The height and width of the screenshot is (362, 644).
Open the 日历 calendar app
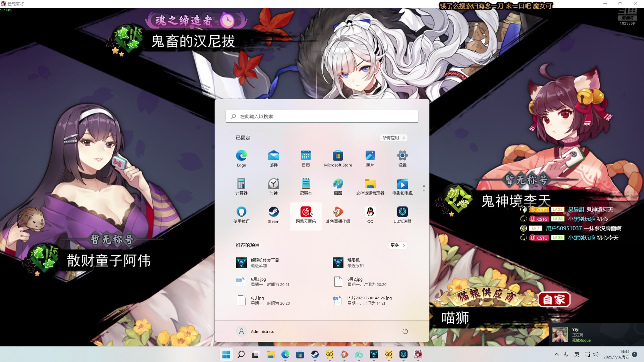tap(306, 159)
